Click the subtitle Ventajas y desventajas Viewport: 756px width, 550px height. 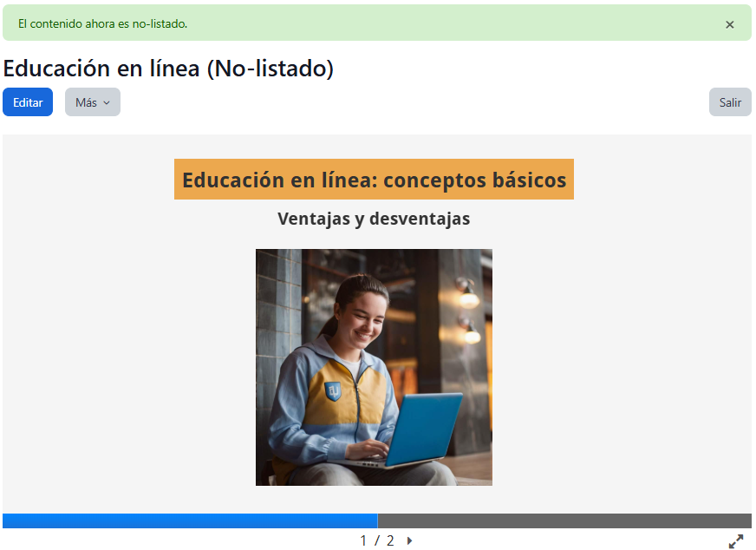coord(374,219)
